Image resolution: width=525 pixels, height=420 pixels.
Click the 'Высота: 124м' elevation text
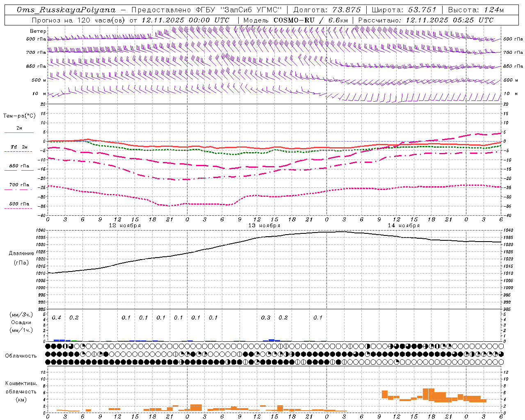click(x=476, y=10)
